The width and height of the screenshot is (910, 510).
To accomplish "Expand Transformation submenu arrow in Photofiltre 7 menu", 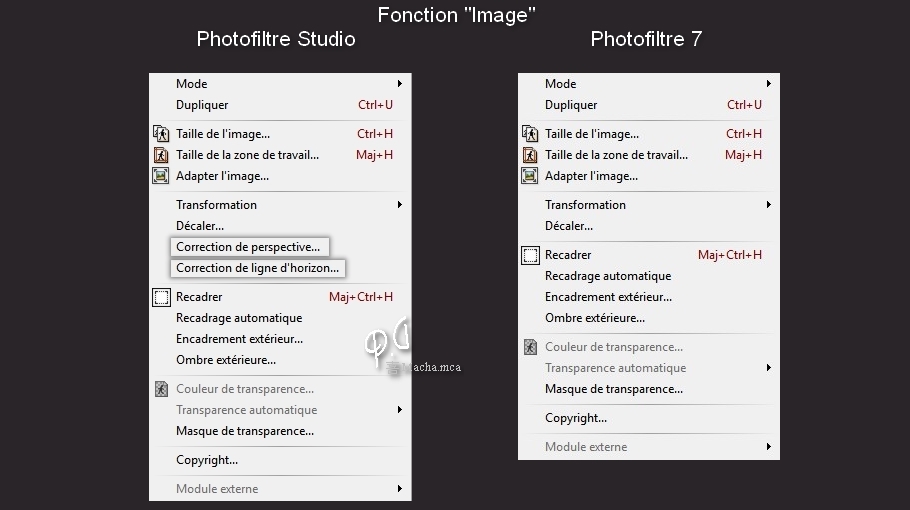I will (x=768, y=205).
